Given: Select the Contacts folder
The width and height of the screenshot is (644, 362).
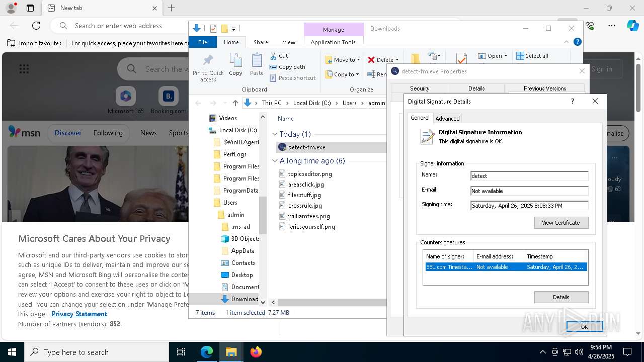Looking at the screenshot, I should click(x=237, y=263).
